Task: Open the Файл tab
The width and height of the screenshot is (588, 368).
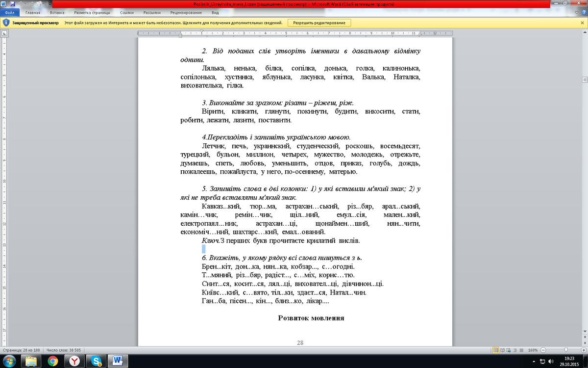Action: [x=9, y=12]
